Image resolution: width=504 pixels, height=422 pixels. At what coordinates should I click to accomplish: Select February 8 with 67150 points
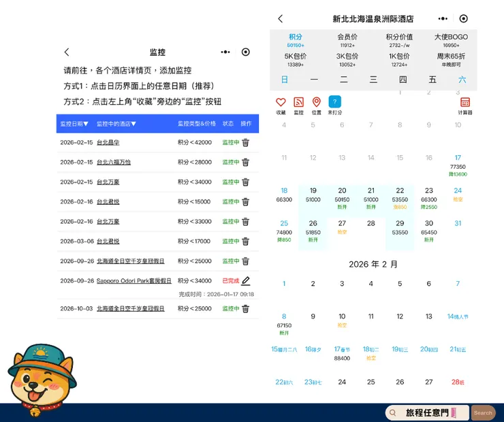[284, 325]
